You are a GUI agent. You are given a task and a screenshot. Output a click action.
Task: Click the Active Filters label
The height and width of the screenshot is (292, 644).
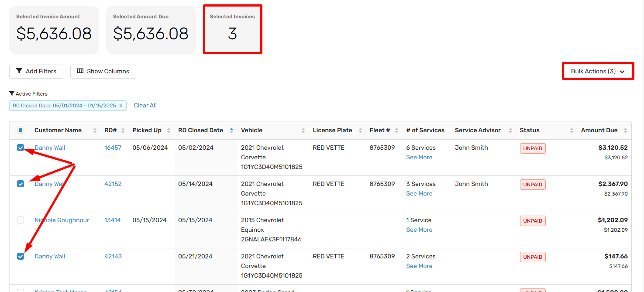pos(28,94)
